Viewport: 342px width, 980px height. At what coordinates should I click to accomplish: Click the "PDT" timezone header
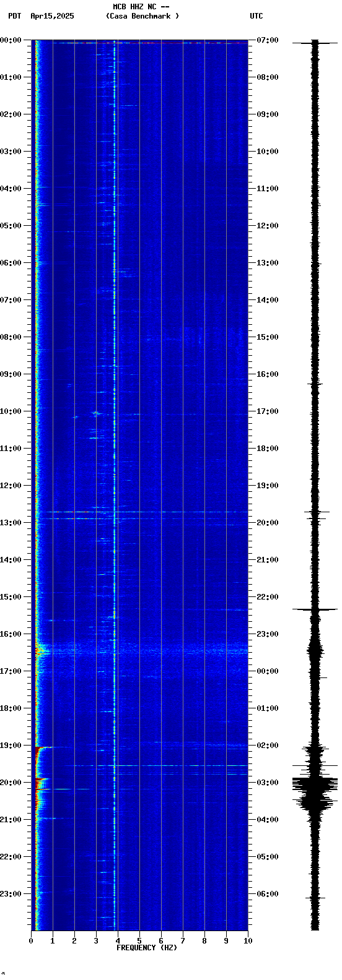point(14,16)
